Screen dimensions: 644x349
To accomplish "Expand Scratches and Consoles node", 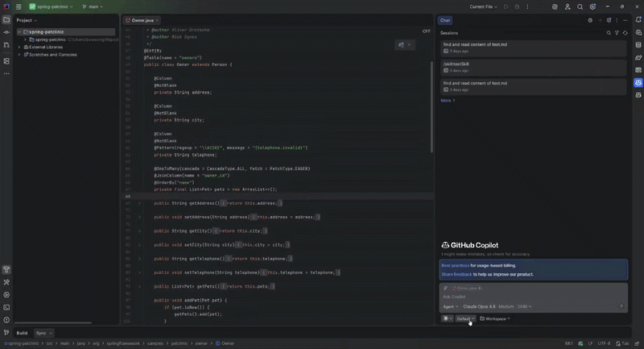I will pos(19,55).
